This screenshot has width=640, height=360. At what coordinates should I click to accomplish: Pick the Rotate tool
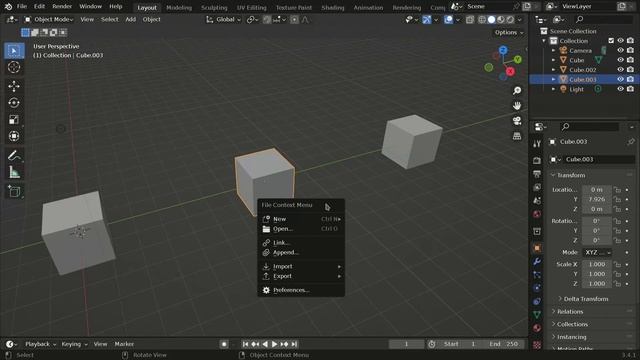point(14,103)
